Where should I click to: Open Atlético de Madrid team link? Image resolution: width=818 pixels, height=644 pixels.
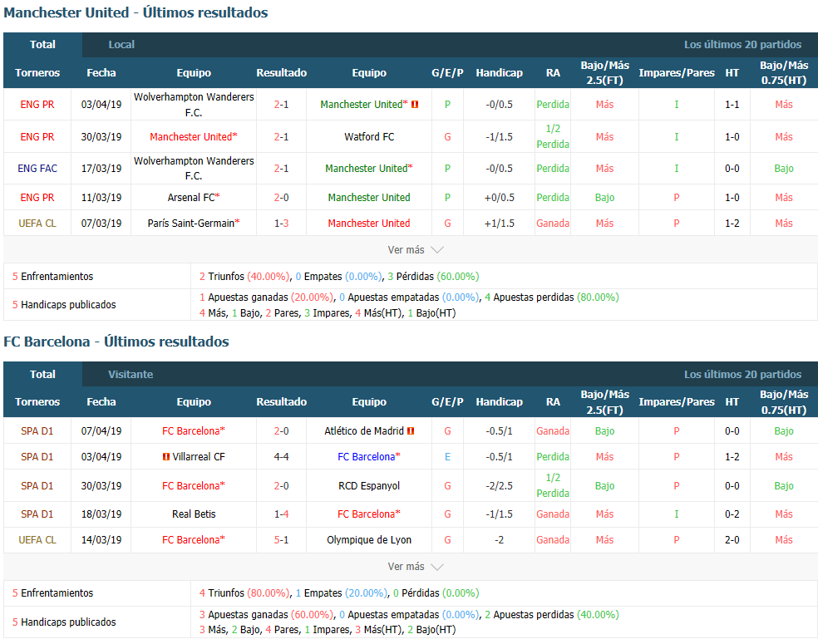[x=363, y=431]
